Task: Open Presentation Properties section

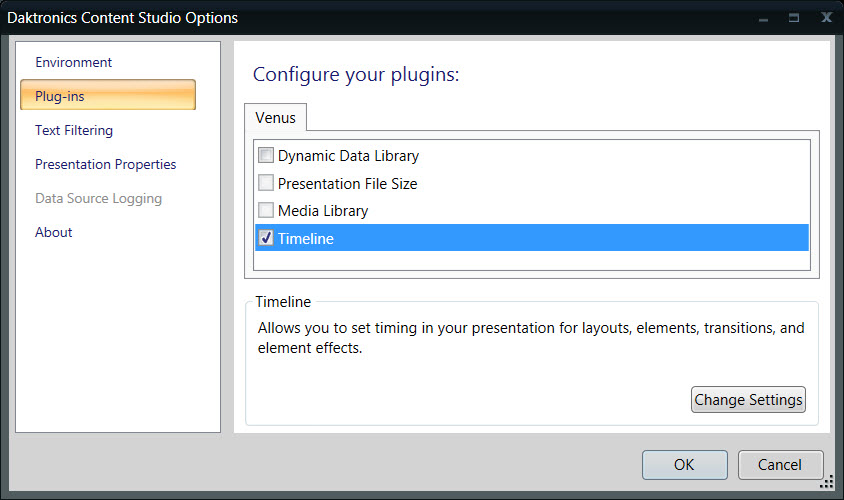Action: coord(106,164)
